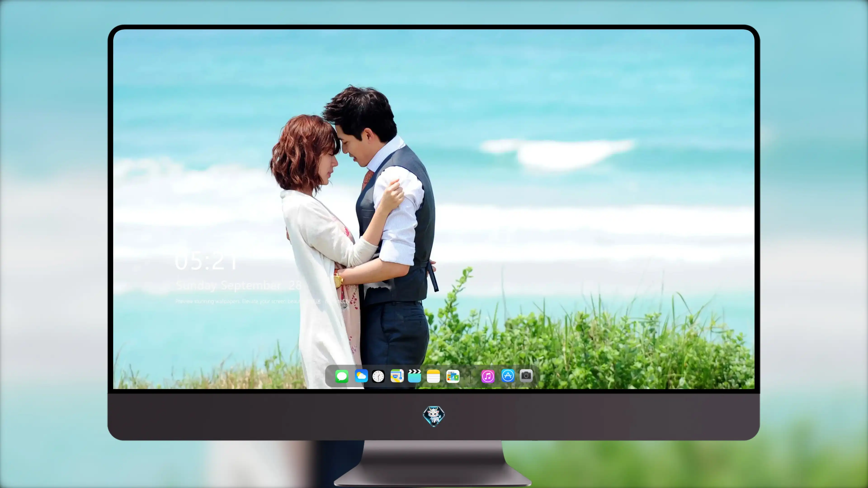Open the blue App Store icon in the dock
The height and width of the screenshot is (488, 868).
[508, 375]
